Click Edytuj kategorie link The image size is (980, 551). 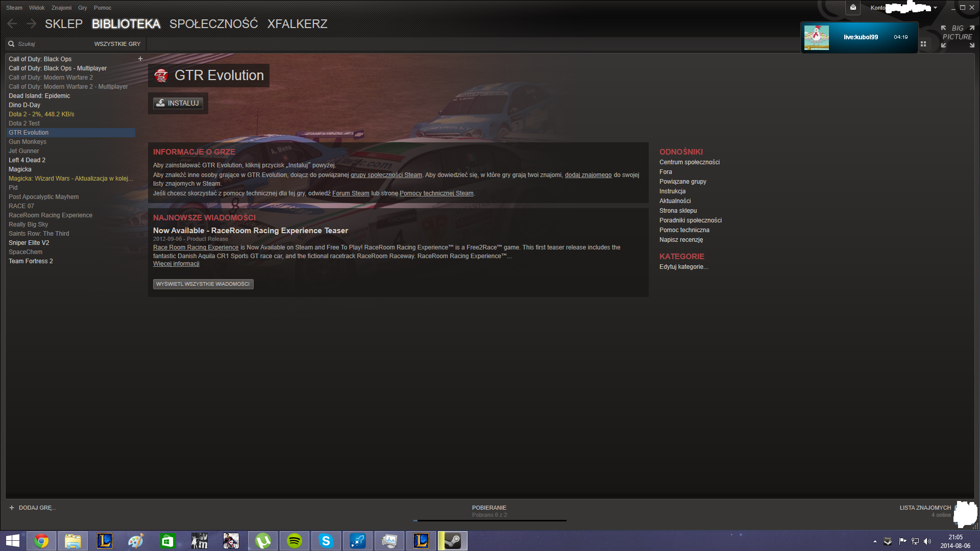coord(683,267)
